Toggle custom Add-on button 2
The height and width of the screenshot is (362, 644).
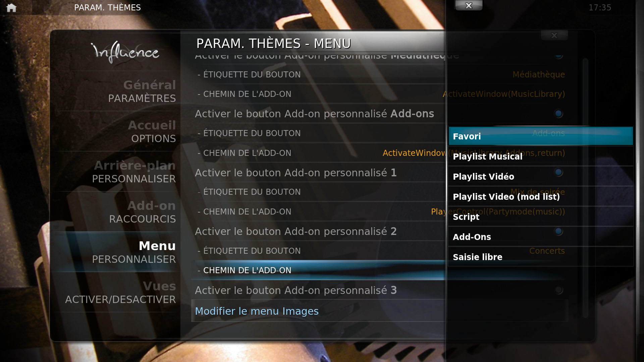[558, 231]
